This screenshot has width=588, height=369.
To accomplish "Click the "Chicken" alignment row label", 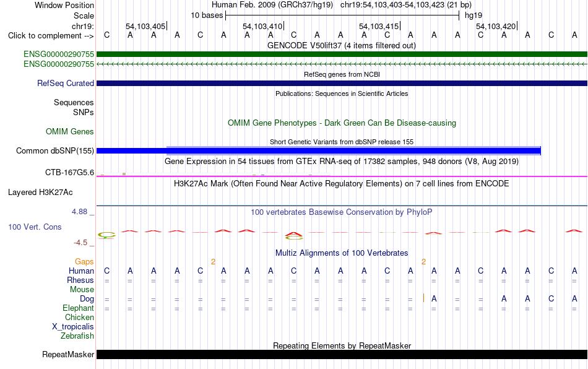I will pyautogui.click(x=79, y=317).
